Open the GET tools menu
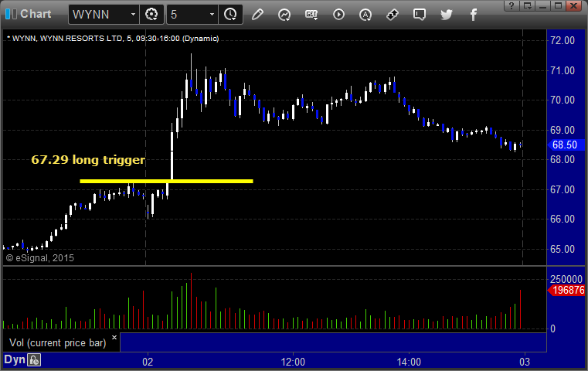This screenshot has height=371, width=588. tap(311, 15)
